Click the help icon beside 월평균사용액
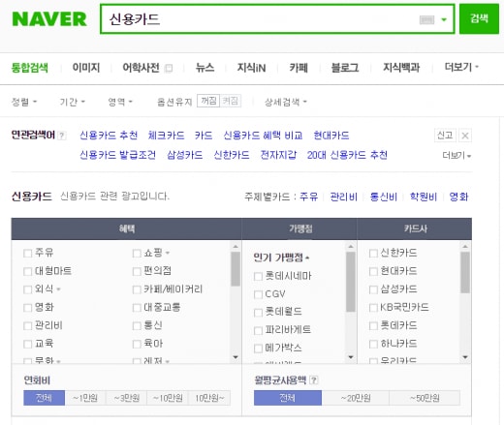This screenshot has width=504, height=425. click(313, 380)
